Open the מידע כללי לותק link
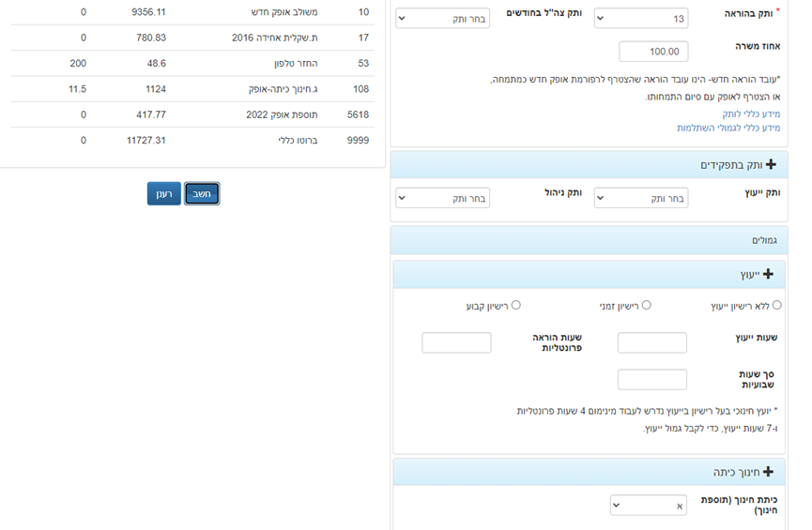 coord(751,114)
